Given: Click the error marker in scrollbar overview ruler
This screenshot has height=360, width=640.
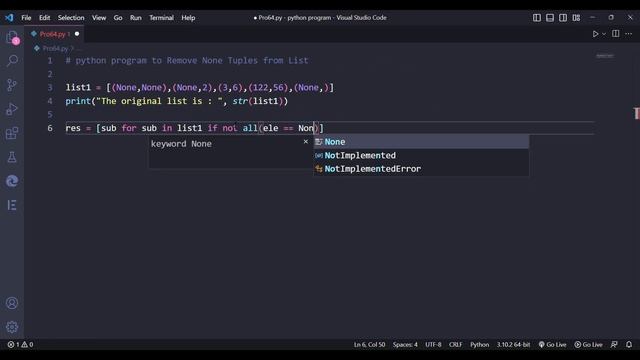Looking at the screenshot, I should (x=636, y=113).
